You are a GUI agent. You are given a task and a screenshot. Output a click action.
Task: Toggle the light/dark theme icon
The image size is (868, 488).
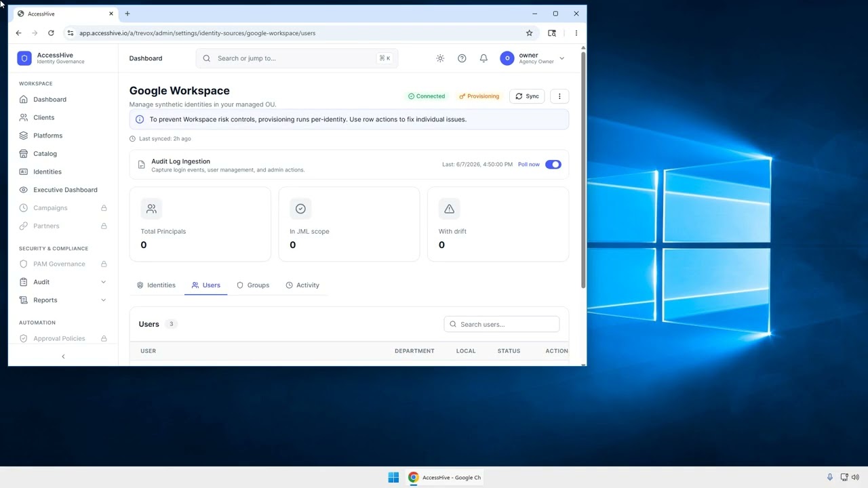click(440, 58)
